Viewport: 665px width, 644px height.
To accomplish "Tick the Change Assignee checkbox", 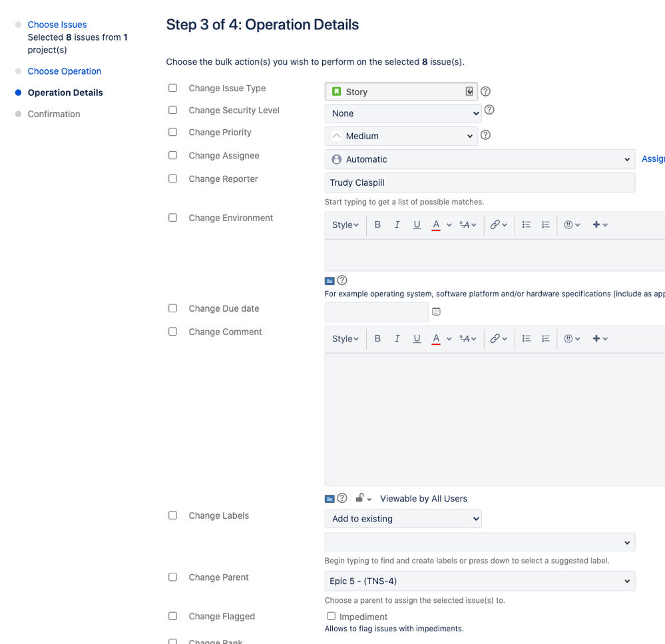I will tap(172, 155).
